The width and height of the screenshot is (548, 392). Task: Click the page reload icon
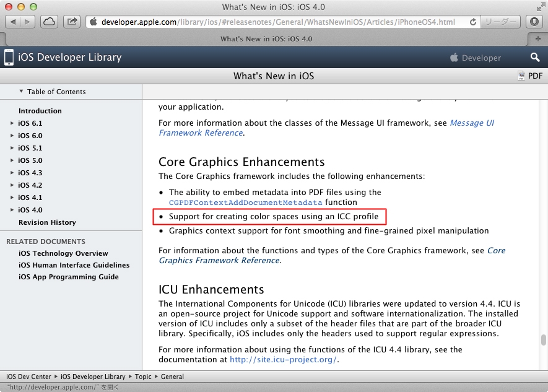coord(473,22)
